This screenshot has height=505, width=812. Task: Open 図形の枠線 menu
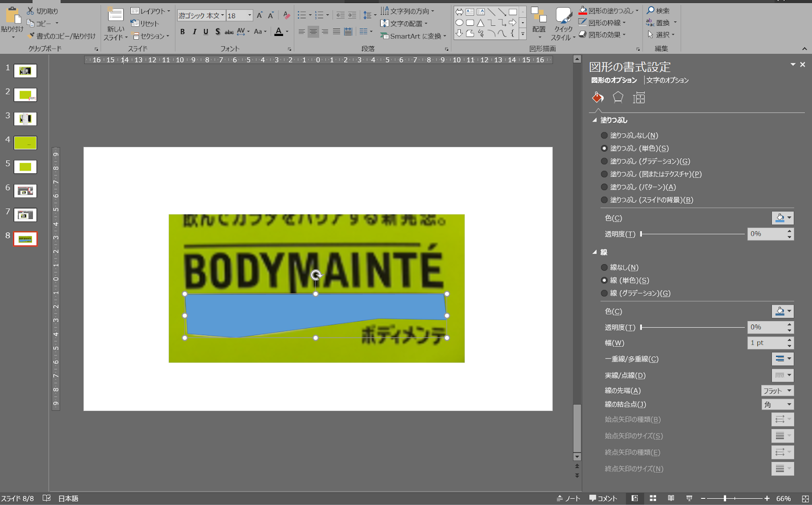[602, 22]
